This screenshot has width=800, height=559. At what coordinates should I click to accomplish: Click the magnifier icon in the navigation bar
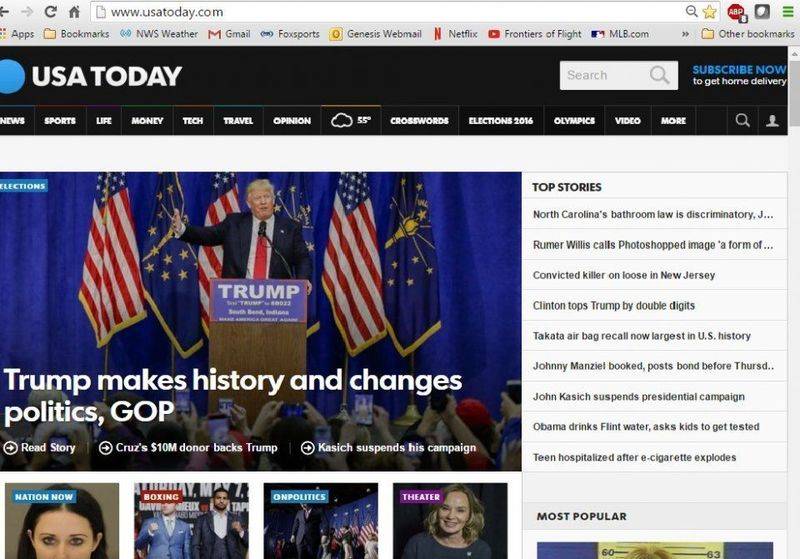[x=743, y=120]
